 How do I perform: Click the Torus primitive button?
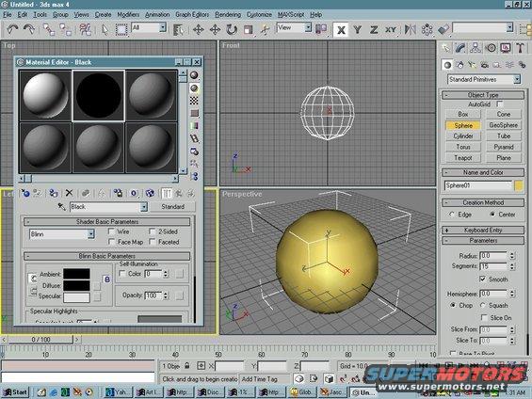pos(462,147)
